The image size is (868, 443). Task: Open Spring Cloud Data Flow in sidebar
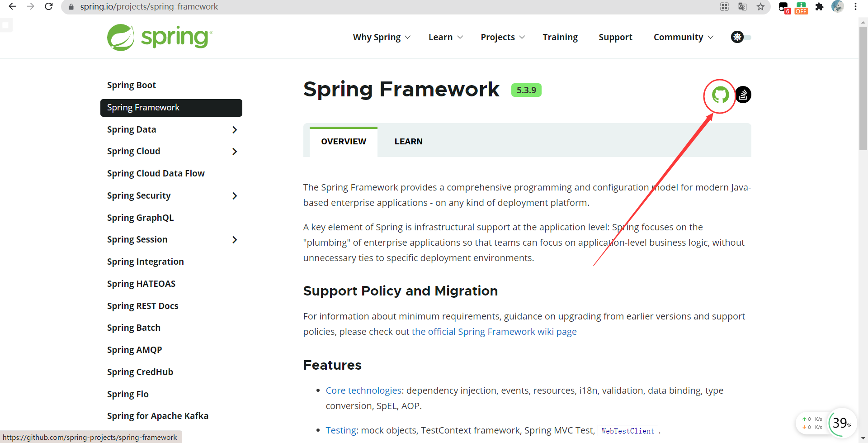click(x=156, y=173)
